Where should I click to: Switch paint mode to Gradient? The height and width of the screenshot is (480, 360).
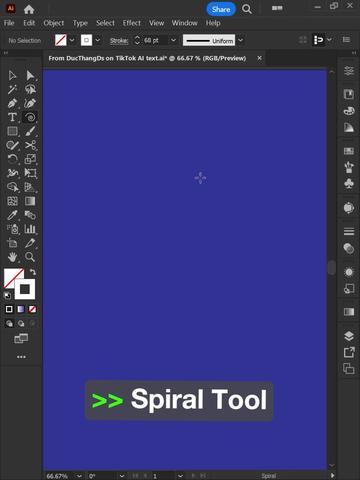pyautogui.click(x=21, y=309)
